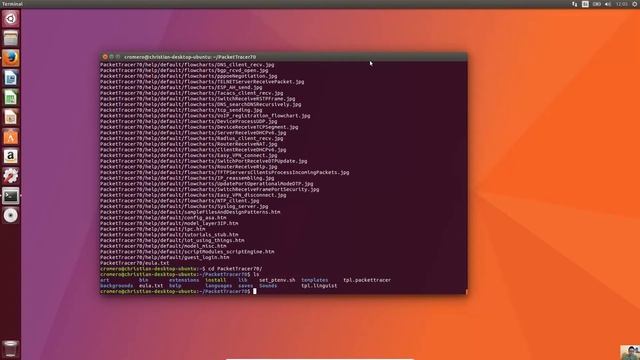The width and height of the screenshot is (640, 360).
Task: Open the network indicator in the top panel
Action: click(x=574, y=4)
